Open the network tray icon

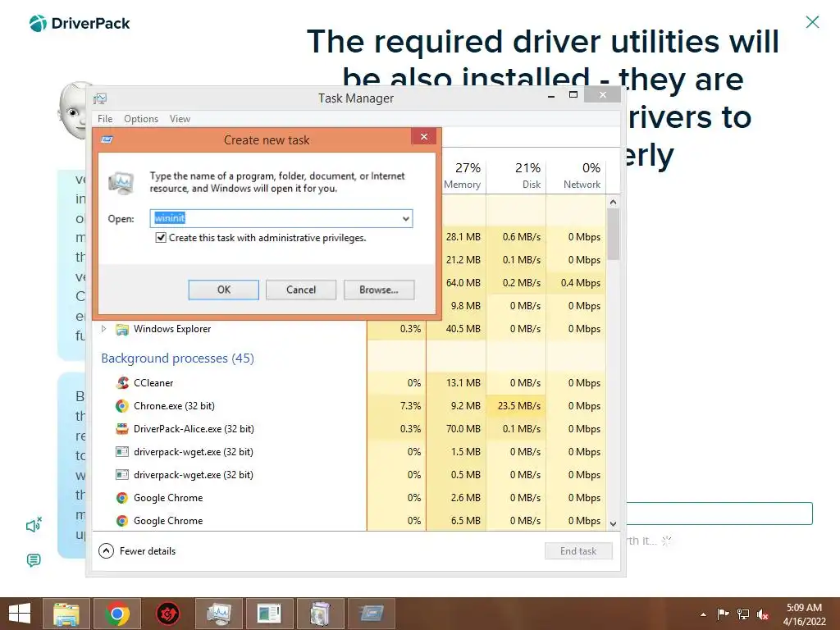pyautogui.click(x=743, y=614)
